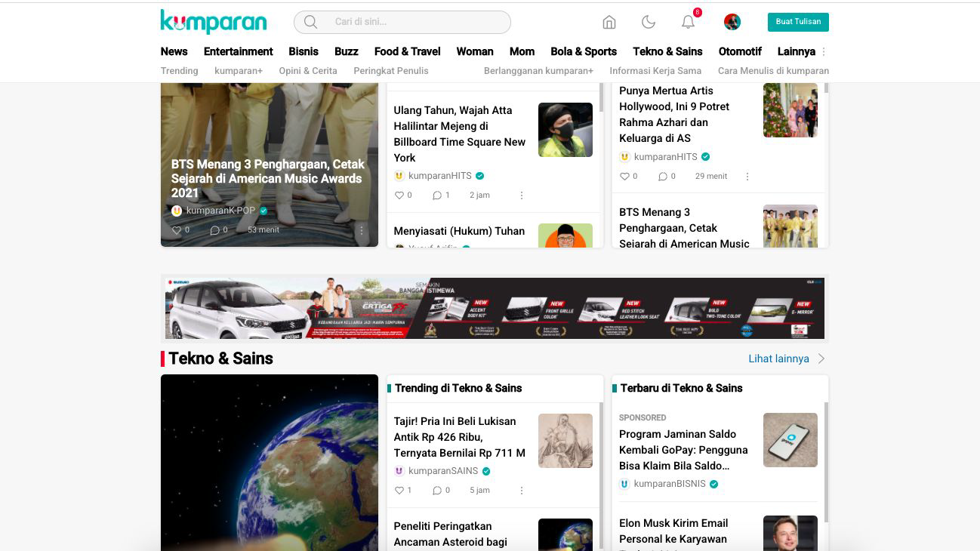
Task: Open the notifications bell
Action: (688, 22)
